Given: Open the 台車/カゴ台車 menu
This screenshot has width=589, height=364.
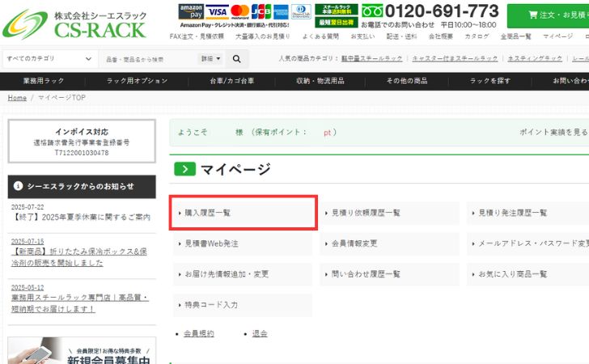Looking at the screenshot, I should tap(231, 81).
